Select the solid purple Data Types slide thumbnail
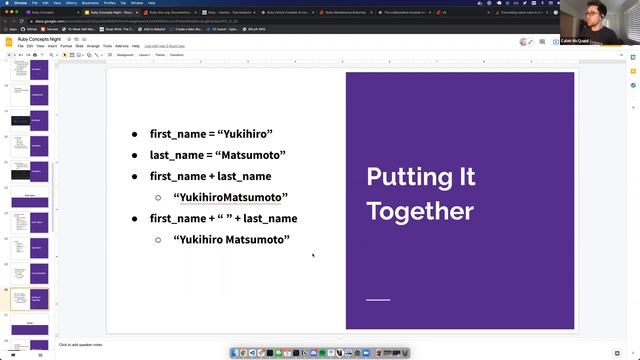640x360 pixels. point(30,198)
